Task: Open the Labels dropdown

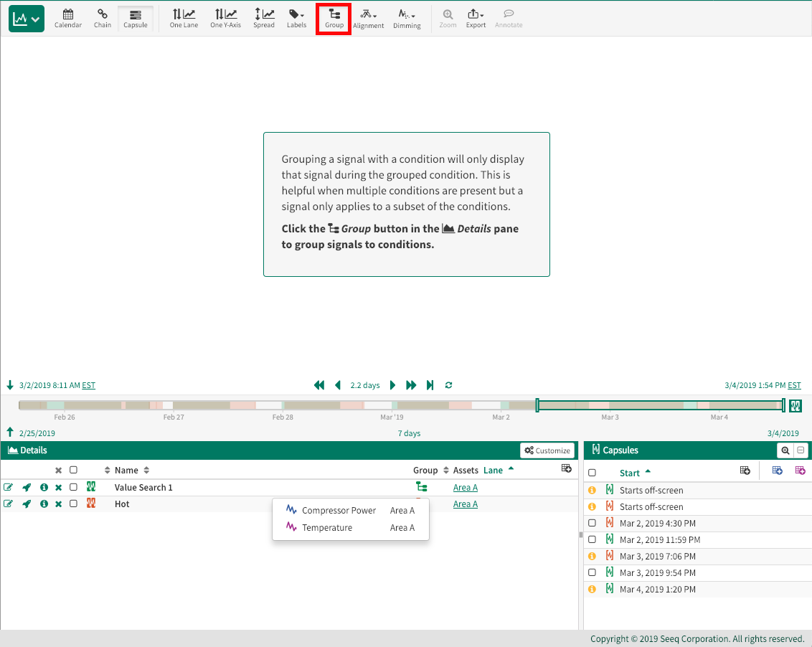Action: tap(296, 18)
